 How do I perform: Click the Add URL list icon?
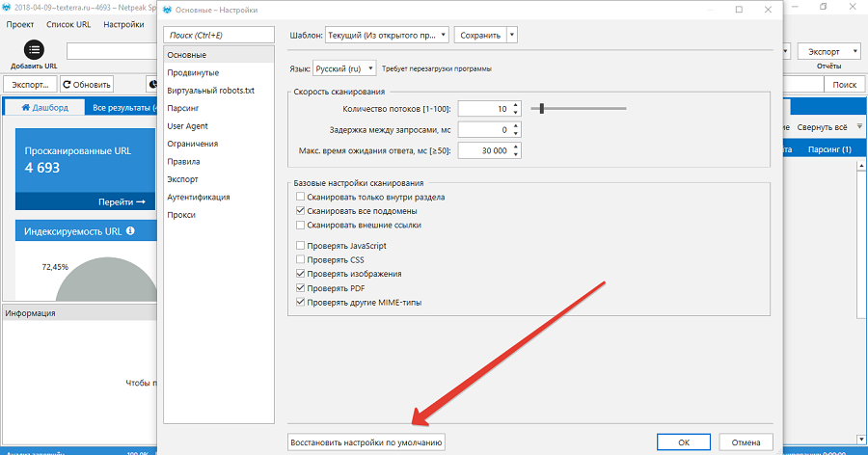[34, 50]
